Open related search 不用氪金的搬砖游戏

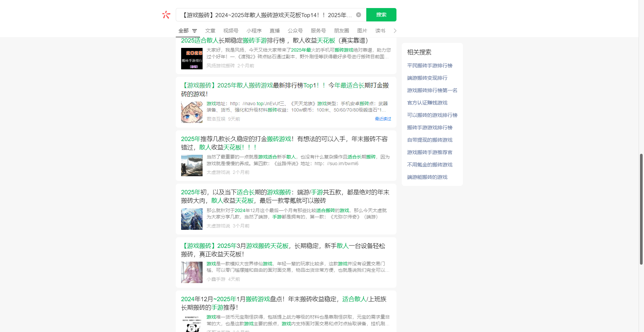tap(430, 165)
